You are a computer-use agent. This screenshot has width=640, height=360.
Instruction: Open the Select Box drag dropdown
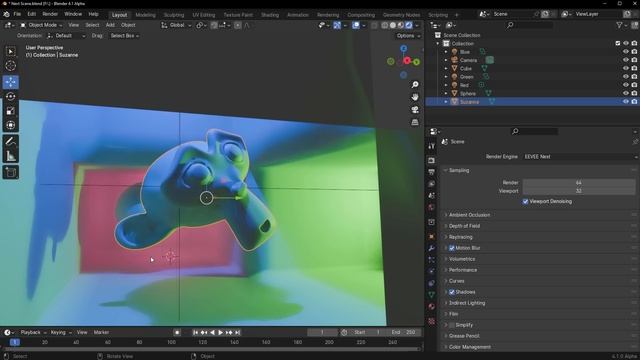click(x=124, y=36)
